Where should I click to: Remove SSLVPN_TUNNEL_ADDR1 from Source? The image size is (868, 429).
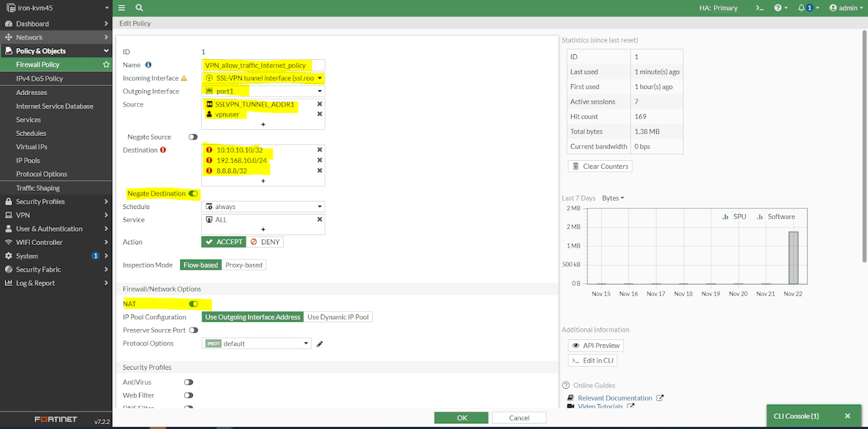click(319, 104)
